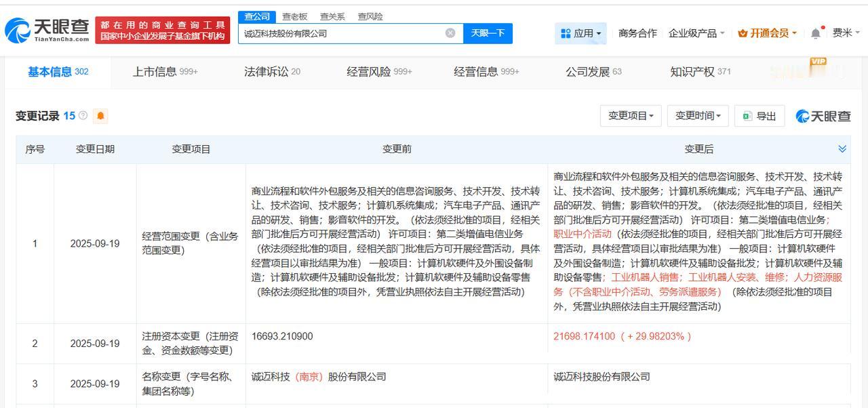Clear the search box with the X icon
This screenshot has width=868, height=408.
coord(450,33)
